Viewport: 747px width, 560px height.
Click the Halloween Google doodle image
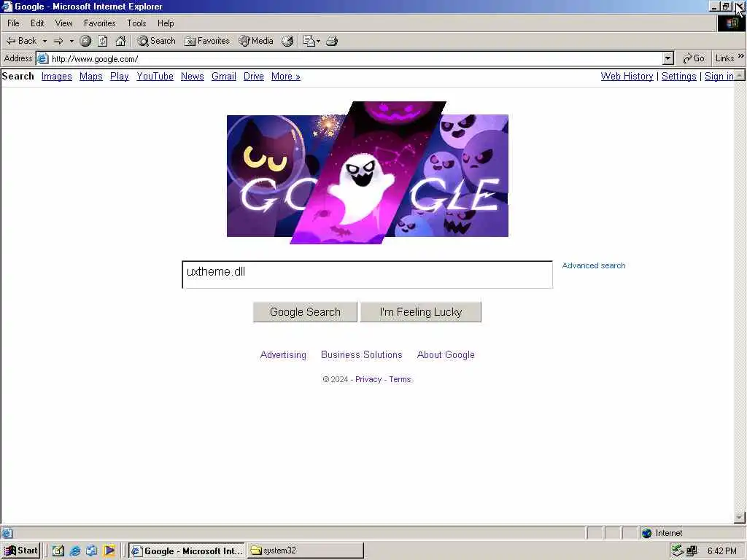click(x=368, y=172)
